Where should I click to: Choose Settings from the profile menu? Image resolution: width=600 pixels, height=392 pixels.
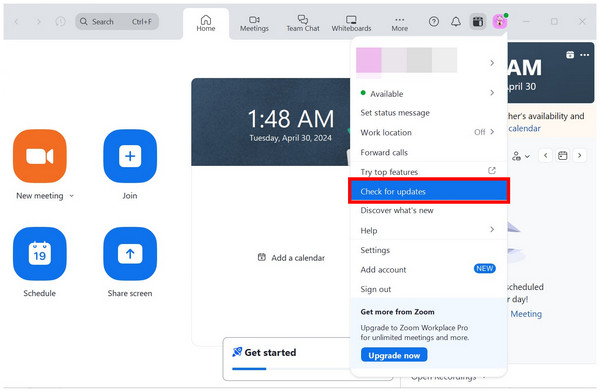427,250
